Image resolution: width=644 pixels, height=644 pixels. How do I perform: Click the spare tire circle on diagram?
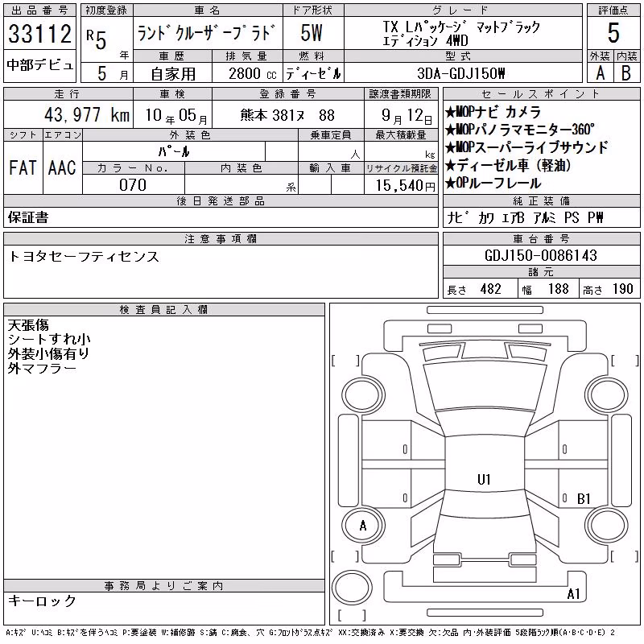[x=352, y=588]
